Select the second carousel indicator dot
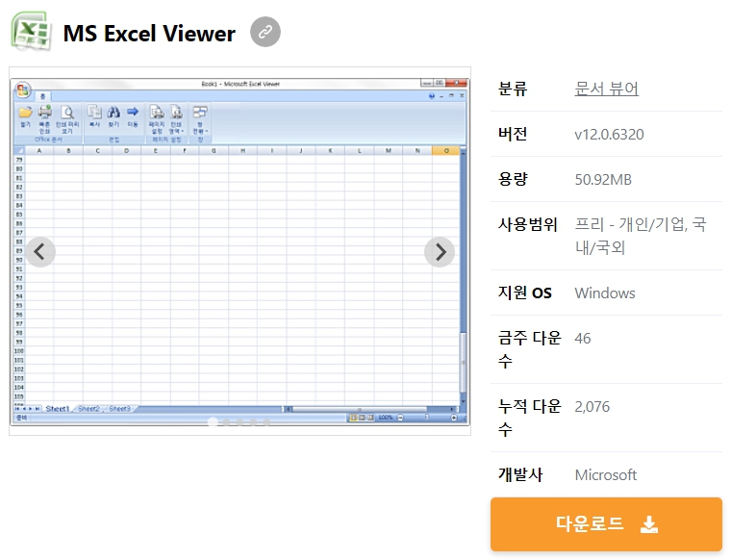The image size is (731, 560). pos(226,422)
